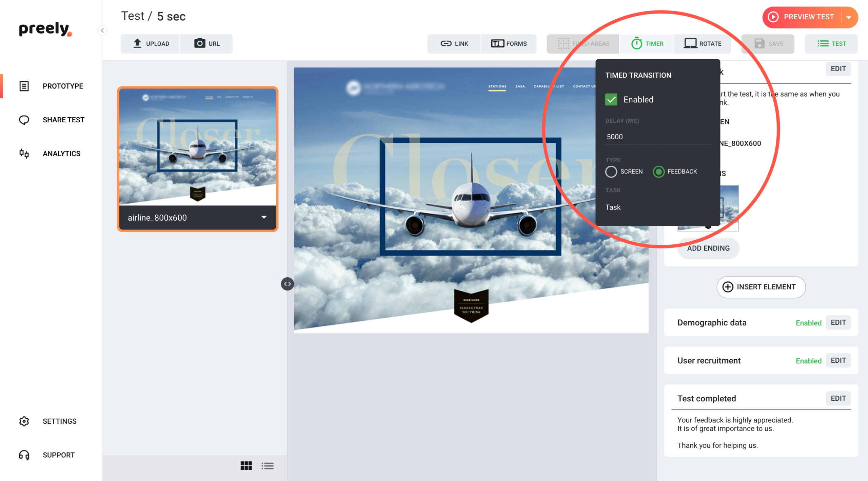Edit the Demographic data section

pos(838,323)
